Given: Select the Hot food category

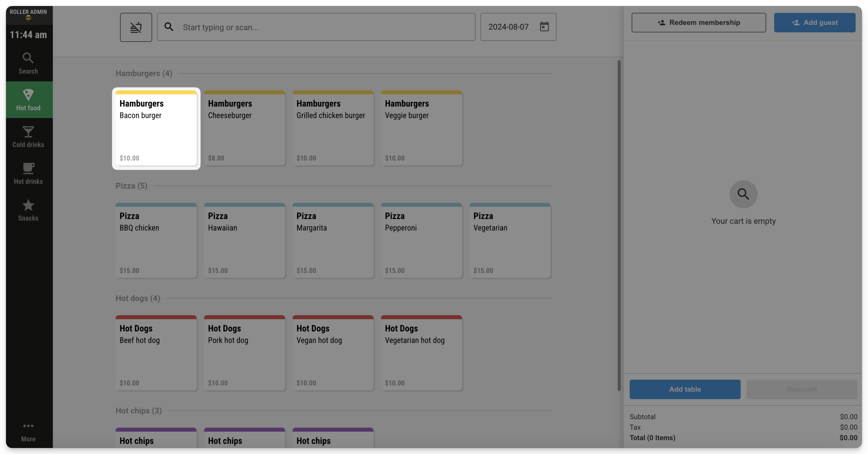Looking at the screenshot, I should point(28,100).
